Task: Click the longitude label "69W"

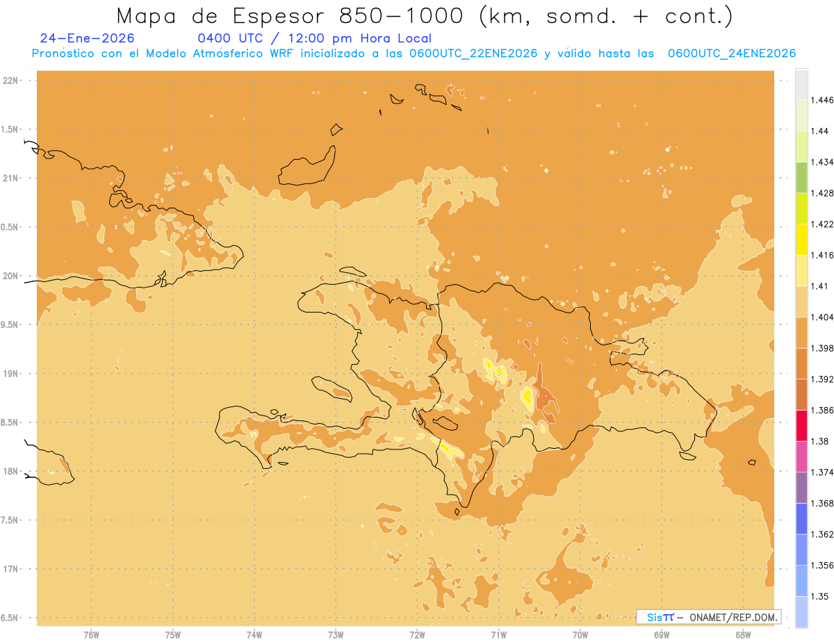Action: pyautogui.click(x=662, y=635)
